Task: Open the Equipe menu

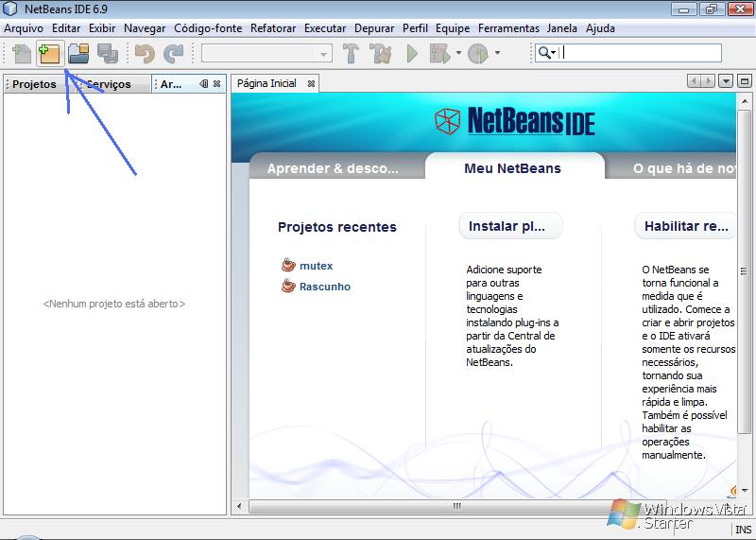Action: [453, 28]
